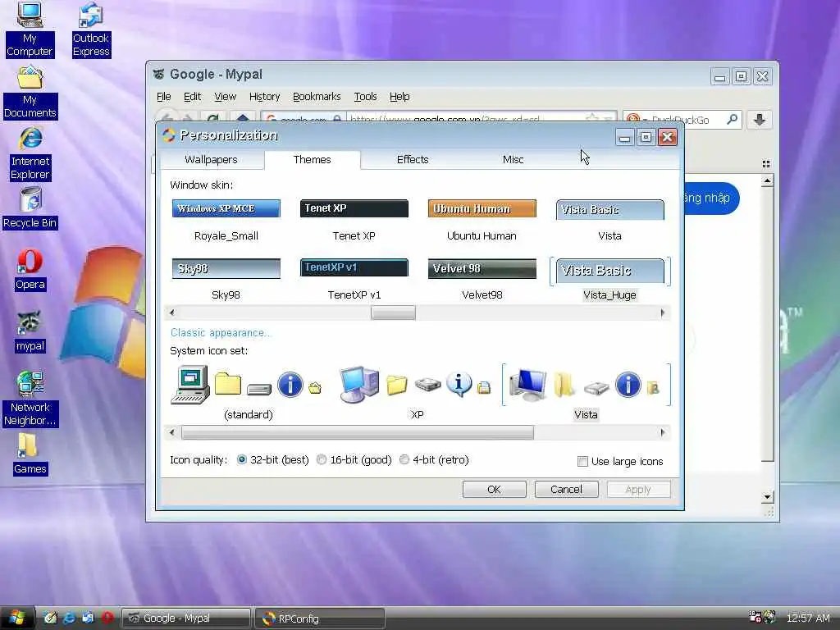
Task: Select the TenetXP v1 window skin
Action: click(354, 279)
